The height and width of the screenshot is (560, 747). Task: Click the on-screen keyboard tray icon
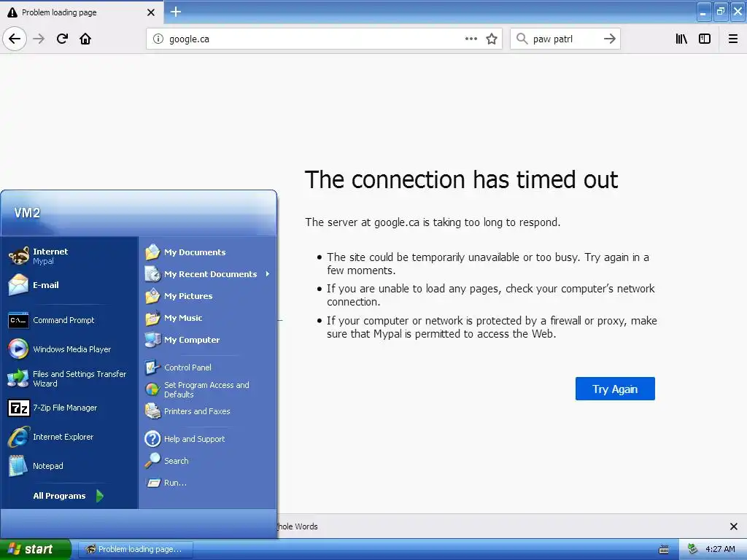pyautogui.click(x=664, y=550)
